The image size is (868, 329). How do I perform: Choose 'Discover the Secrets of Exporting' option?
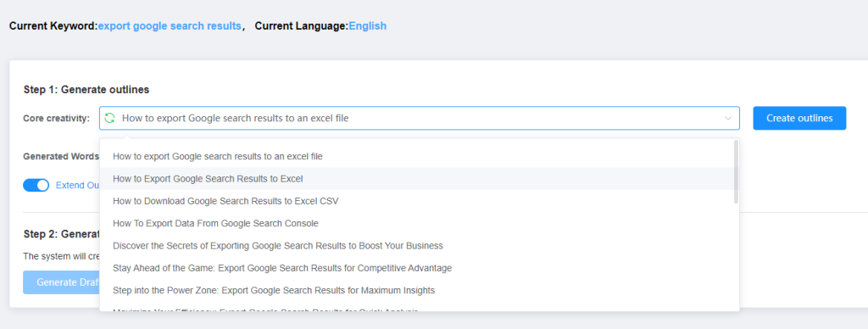click(419, 245)
